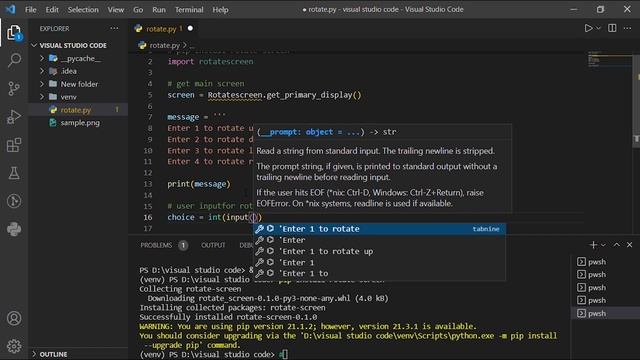Accept suggestion 'Enter 1 to rotate
The width and height of the screenshot is (640, 360).
click(379, 229)
